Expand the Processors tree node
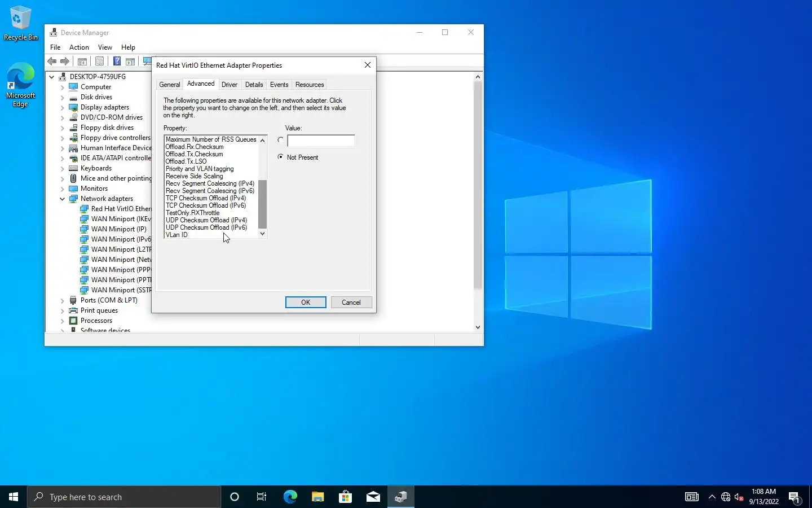 (63, 321)
